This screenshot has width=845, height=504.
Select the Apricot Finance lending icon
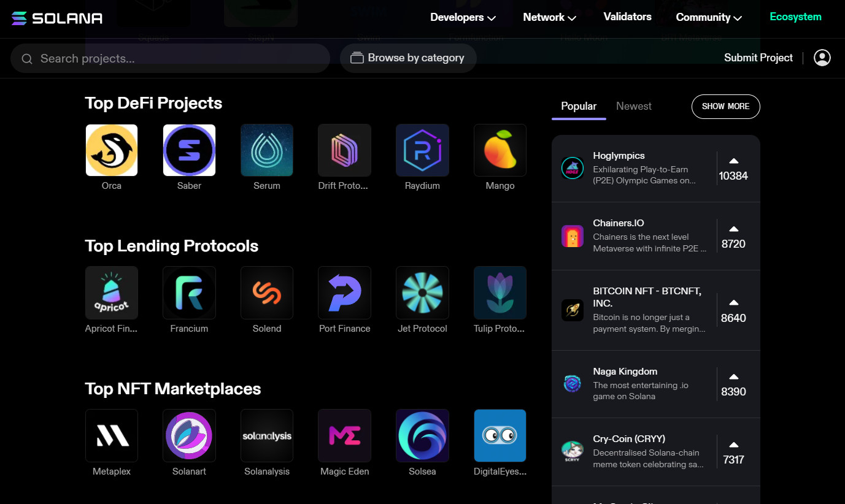click(112, 292)
